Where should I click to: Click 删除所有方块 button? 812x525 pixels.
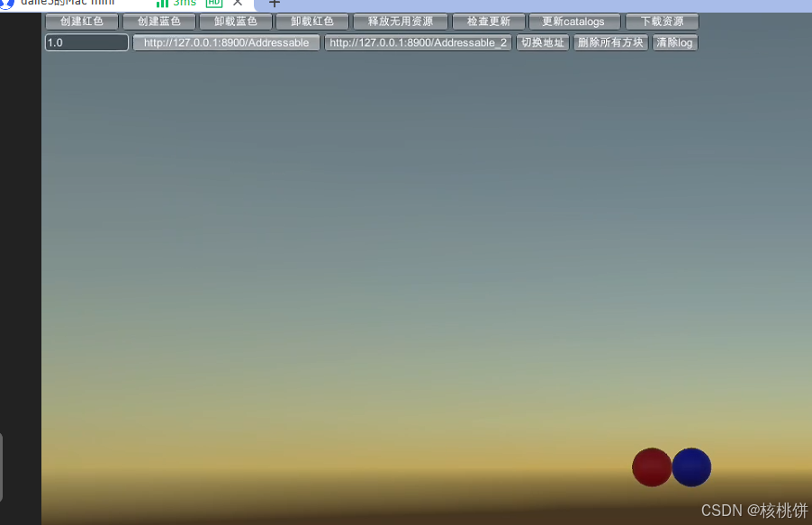pyautogui.click(x=610, y=42)
